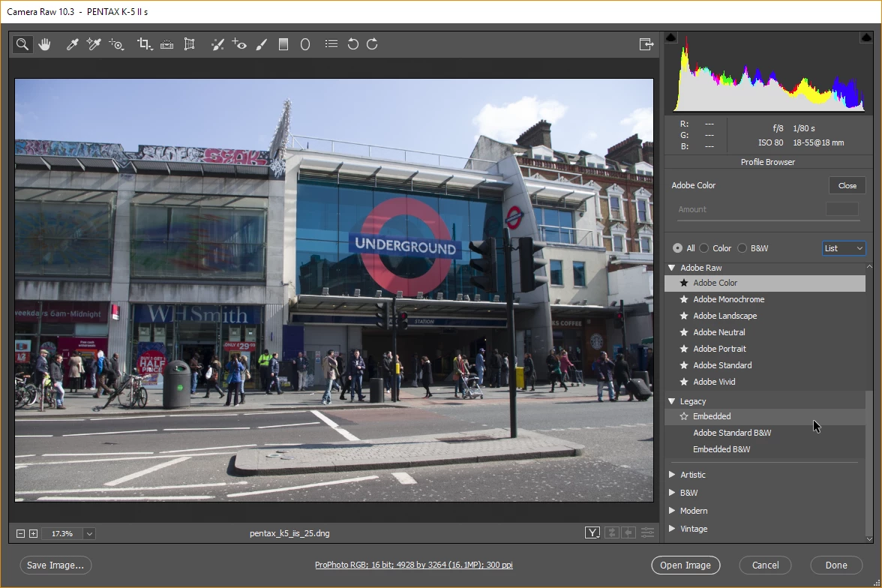Select the Hand tool
The image size is (882, 588).
pos(44,44)
